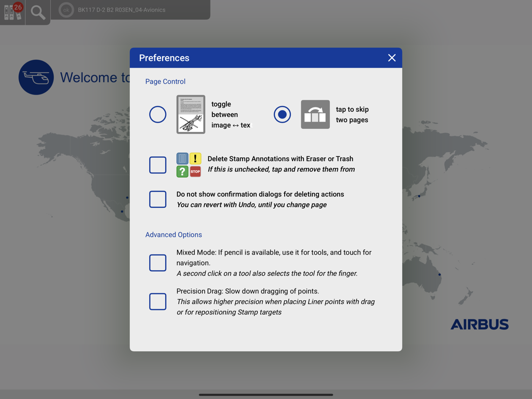Click the ok status circle icon
Image resolution: width=532 pixels, height=399 pixels.
click(x=65, y=10)
